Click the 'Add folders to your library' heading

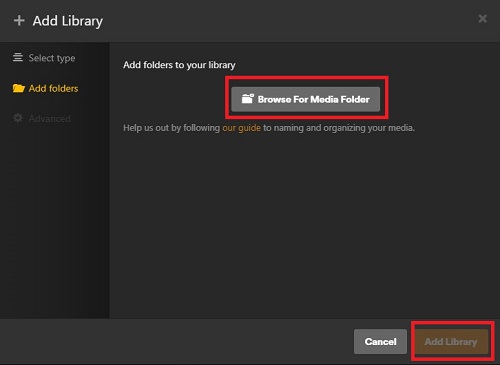click(x=179, y=65)
